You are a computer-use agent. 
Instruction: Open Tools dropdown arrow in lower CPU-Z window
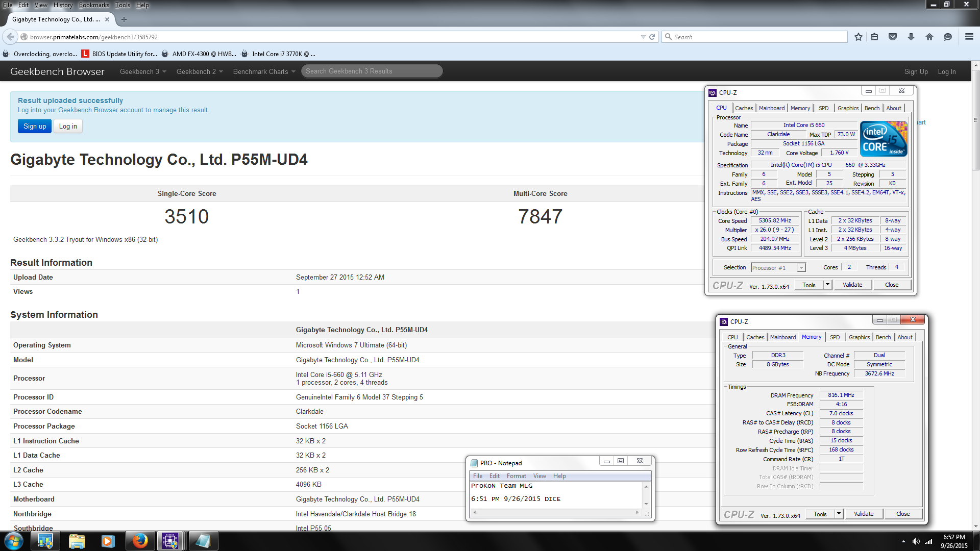pyautogui.click(x=839, y=514)
